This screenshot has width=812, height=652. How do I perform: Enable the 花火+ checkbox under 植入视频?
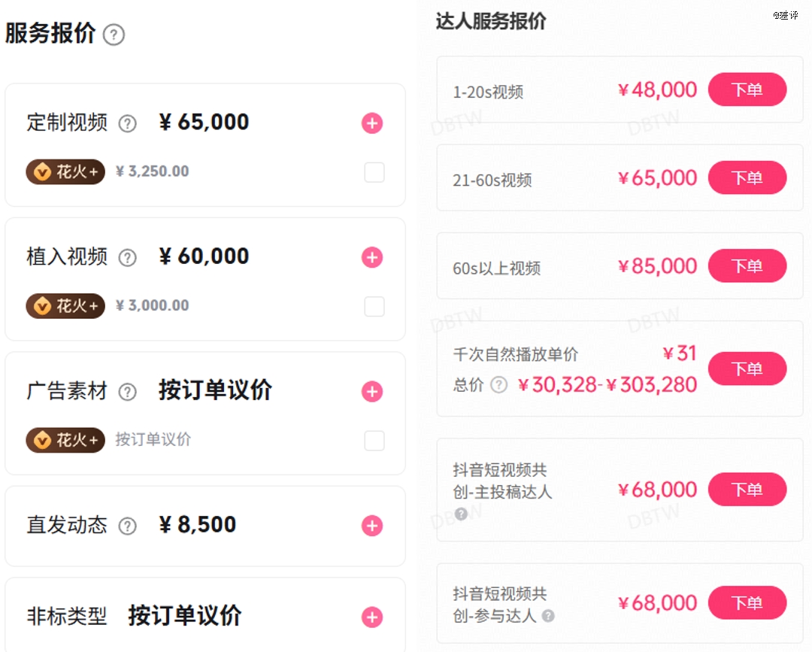click(374, 306)
